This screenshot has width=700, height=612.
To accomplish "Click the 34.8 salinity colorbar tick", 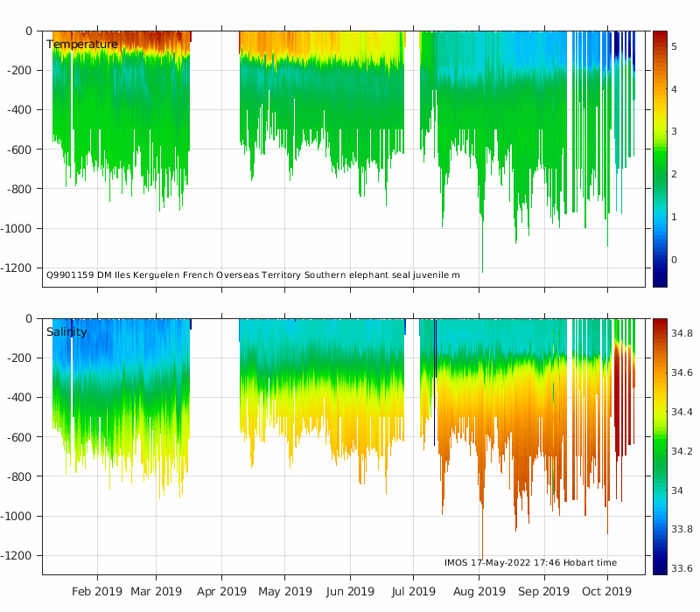I will 682,333.
